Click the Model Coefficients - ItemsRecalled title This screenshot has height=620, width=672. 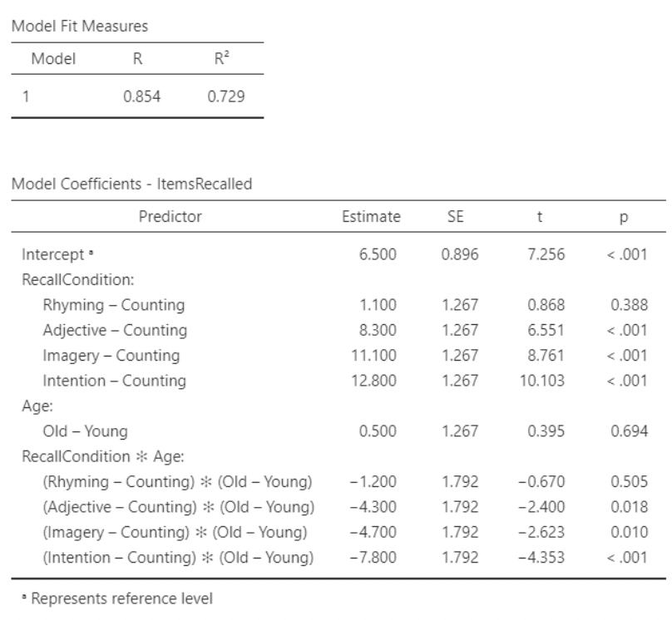coord(131,185)
